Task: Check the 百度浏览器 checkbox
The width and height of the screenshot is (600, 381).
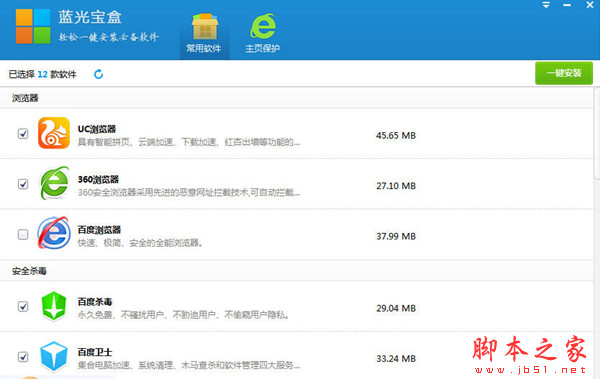Action: tap(23, 234)
